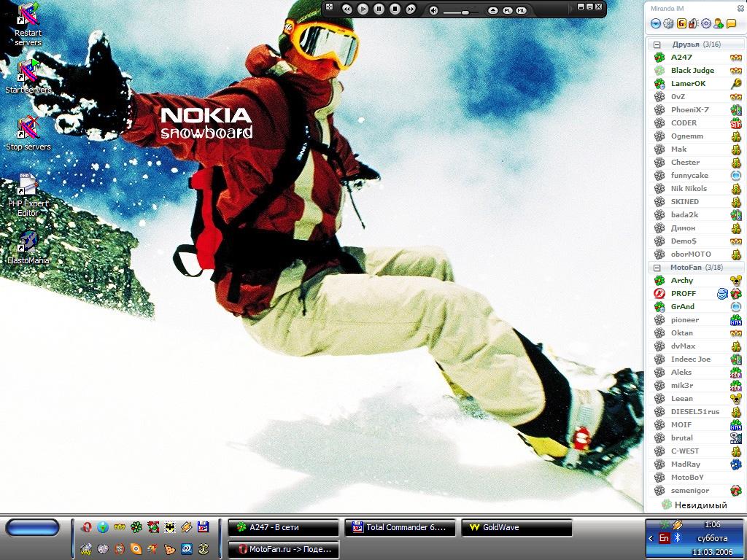Viewport: 747px width, 560px height.
Task: Launch Opera from quick launch bar
Action: [86, 527]
